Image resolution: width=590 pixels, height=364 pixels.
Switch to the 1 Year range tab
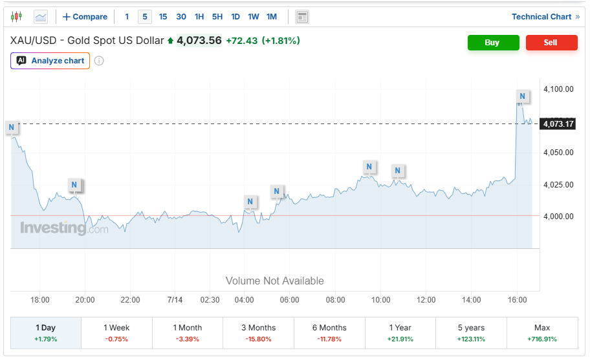400,333
